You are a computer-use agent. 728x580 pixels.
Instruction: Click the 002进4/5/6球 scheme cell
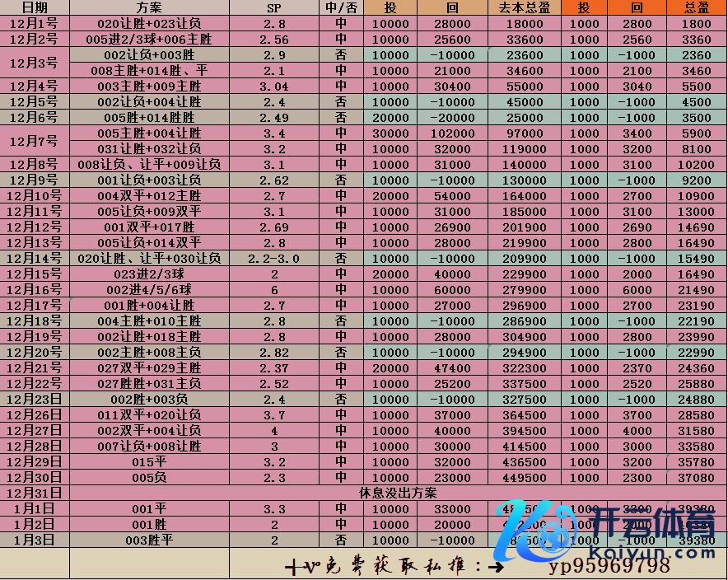[148, 289]
